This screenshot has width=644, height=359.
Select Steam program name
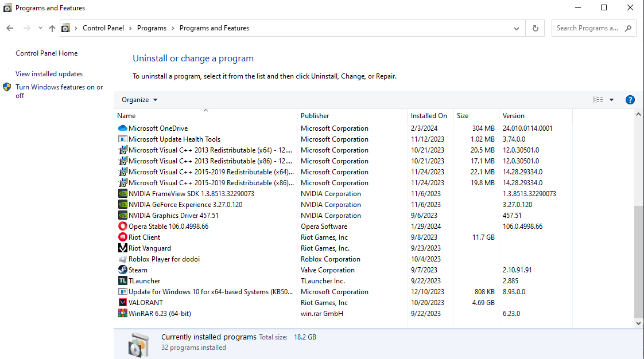point(138,270)
